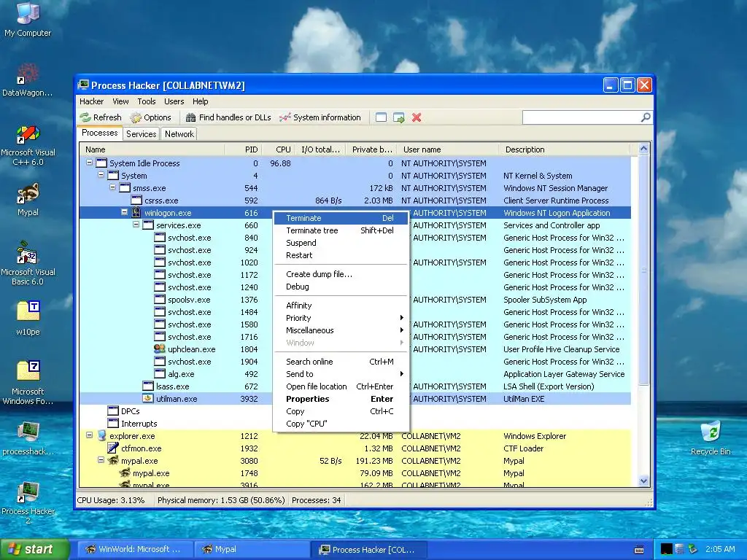This screenshot has width=747, height=560.
Task: Click the Refresh toolbar icon
Action: pos(86,117)
